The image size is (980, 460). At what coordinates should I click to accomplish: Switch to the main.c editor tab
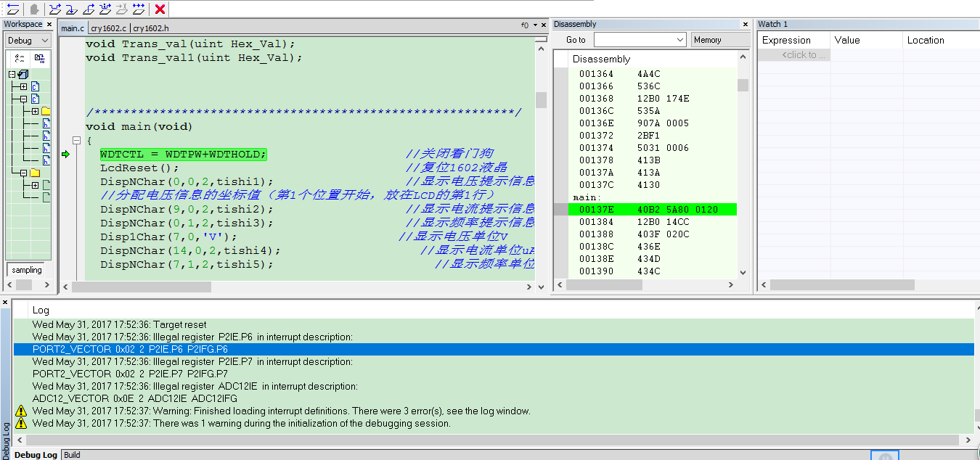(x=73, y=28)
